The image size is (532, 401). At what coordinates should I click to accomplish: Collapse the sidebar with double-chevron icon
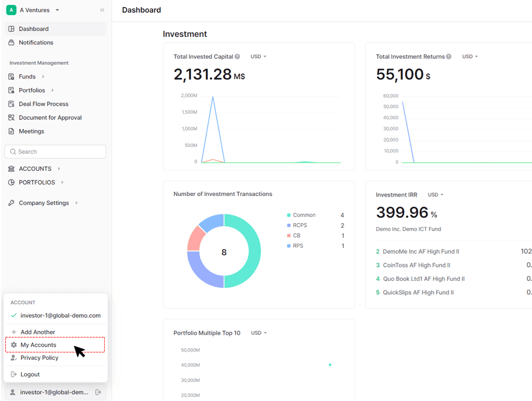click(x=102, y=10)
